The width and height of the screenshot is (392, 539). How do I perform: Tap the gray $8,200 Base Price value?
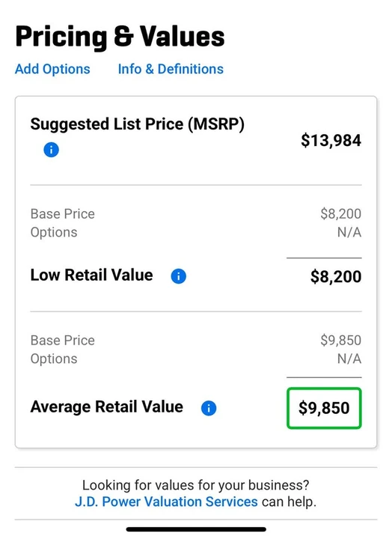[341, 214]
